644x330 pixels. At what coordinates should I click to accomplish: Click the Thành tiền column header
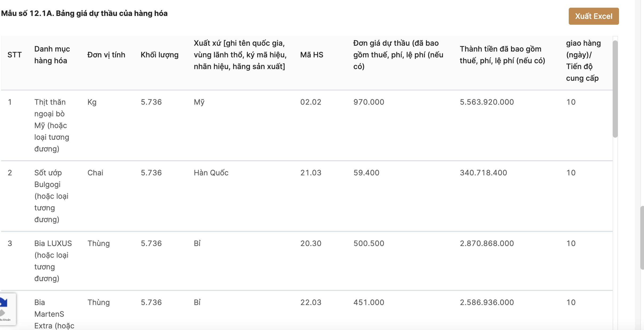click(x=502, y=55)
